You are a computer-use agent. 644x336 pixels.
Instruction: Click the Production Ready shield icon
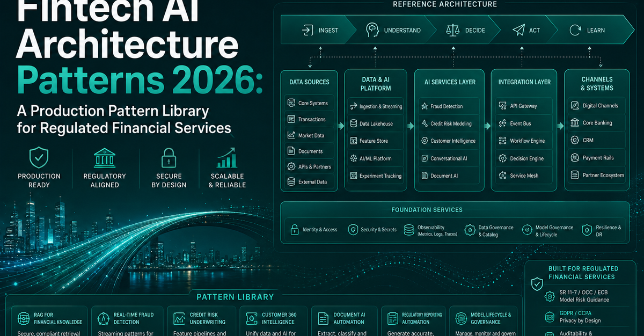tap(39, 158)
